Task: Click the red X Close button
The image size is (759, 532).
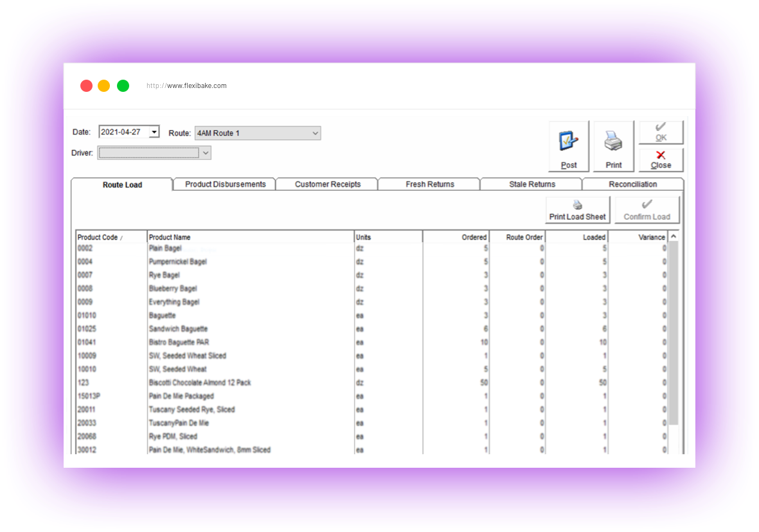Action: pyautogui.click(x=661, y=160)
